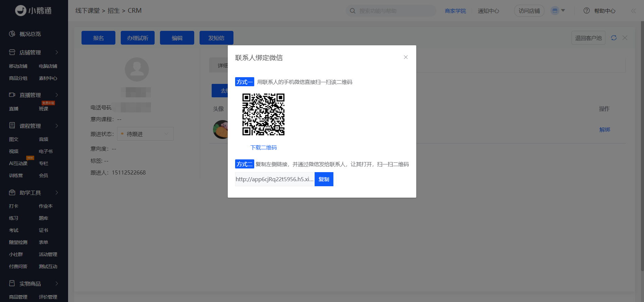Click the 帮助中心 question mark icon
Image resolution: width=644 pixels, height=302 pixels.
pyautogui.click(x=587, y=11)
